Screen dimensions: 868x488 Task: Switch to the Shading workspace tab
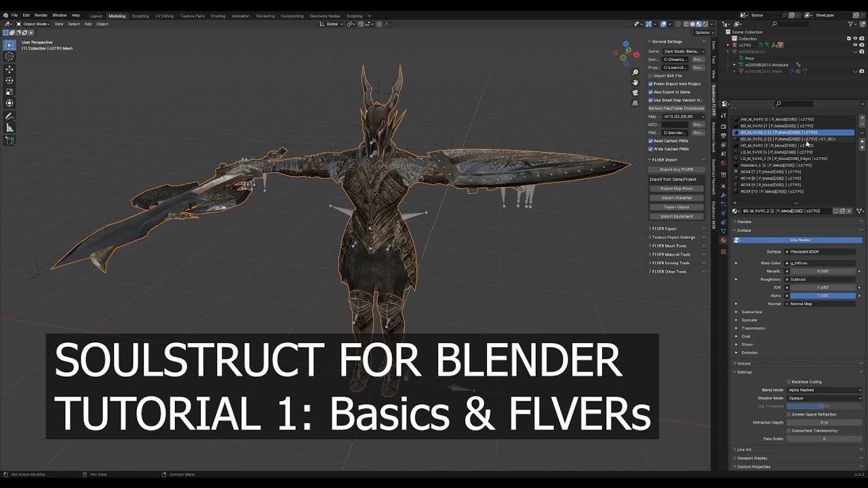(218, 16)
